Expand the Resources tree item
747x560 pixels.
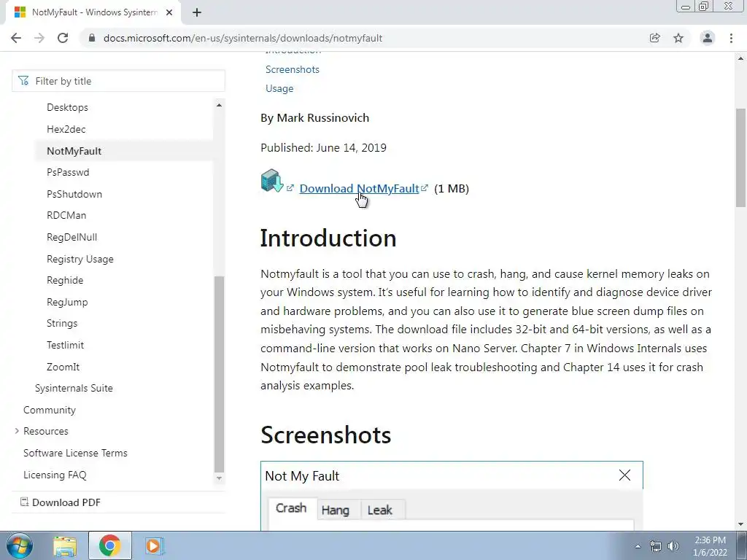click(17, 431)
